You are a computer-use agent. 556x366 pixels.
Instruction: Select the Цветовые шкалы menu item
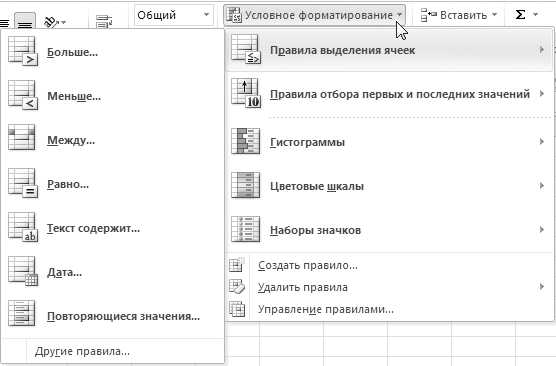point(389,186)
